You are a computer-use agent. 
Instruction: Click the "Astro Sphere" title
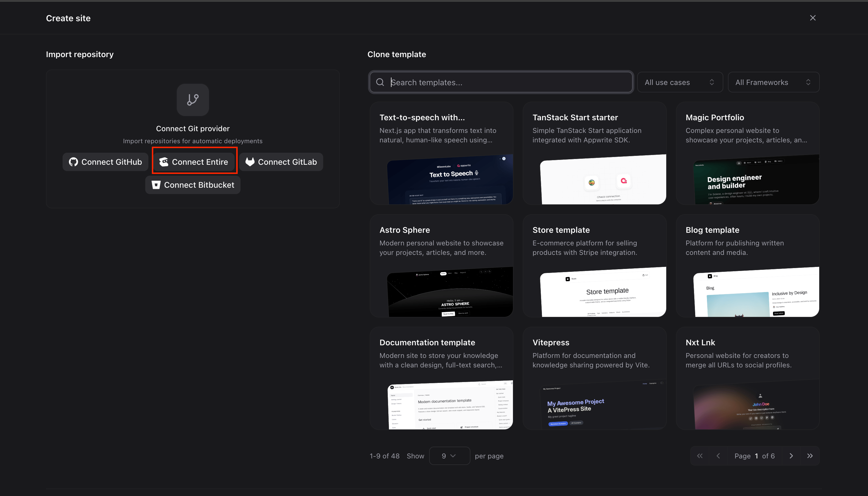[405, 230]
